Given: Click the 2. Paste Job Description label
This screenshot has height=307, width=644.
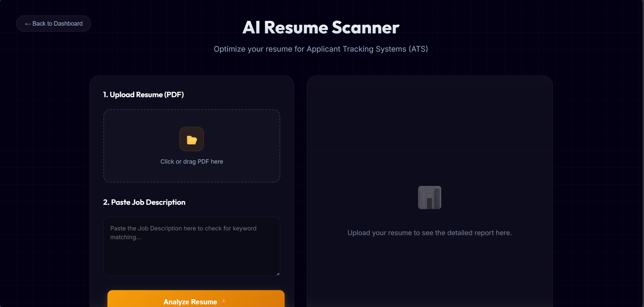Looking at the screenshot, I should 144,202.
